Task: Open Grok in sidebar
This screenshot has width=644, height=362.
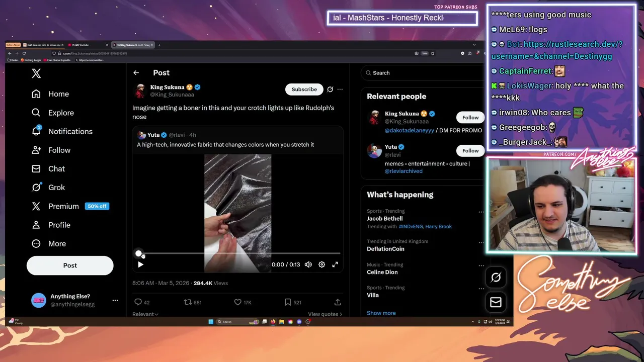Action: tap(48, 187)
